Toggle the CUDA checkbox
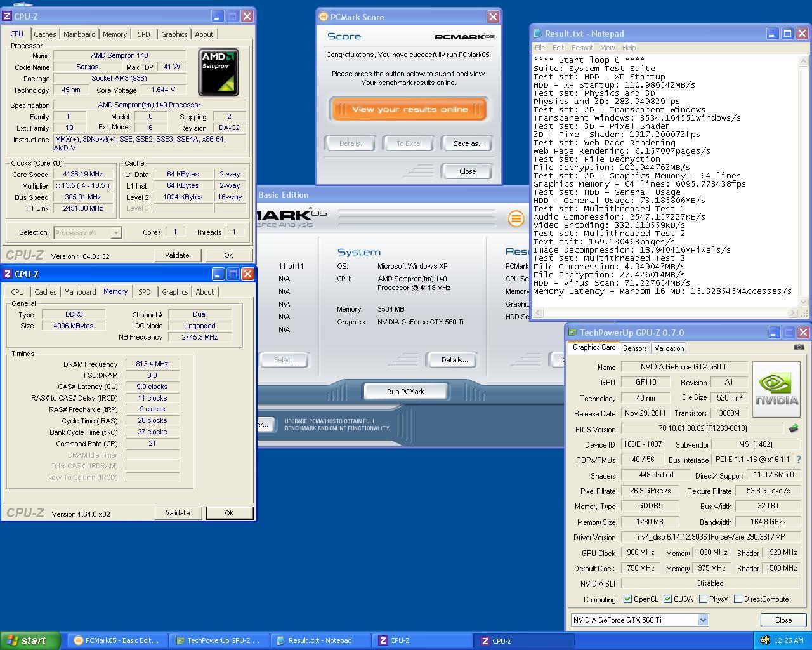Image resolution: width=812 pixels, height=650 pixels. click(x=667, y=599)
